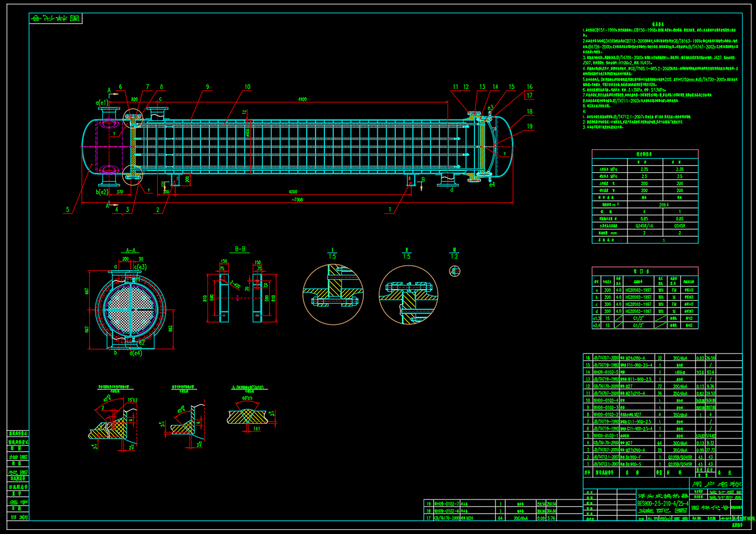The image size is (756, 534).
Task: Select the Q345R material cell in design table
Action: pos(680,225)
